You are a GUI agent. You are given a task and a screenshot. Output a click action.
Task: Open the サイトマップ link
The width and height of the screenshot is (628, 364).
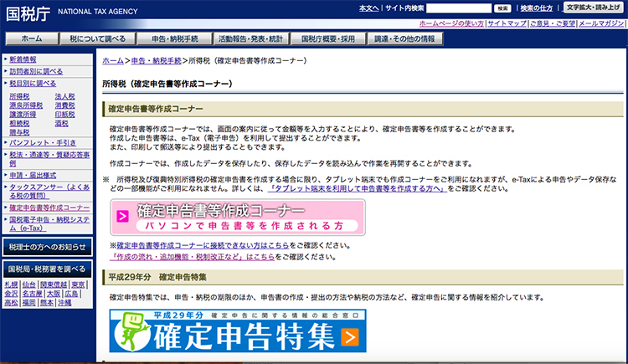506,24
